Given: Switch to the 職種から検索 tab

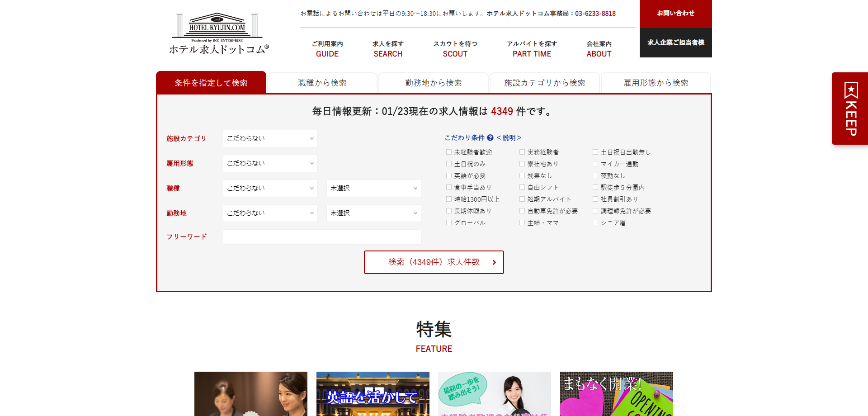Looking at the screenshot, I should point(322,83).
